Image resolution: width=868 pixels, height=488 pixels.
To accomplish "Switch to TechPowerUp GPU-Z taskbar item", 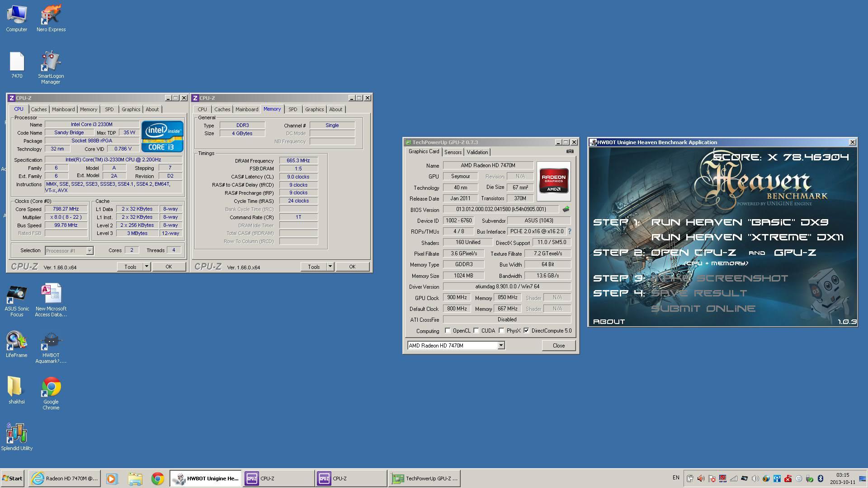I will click(424, 479).
